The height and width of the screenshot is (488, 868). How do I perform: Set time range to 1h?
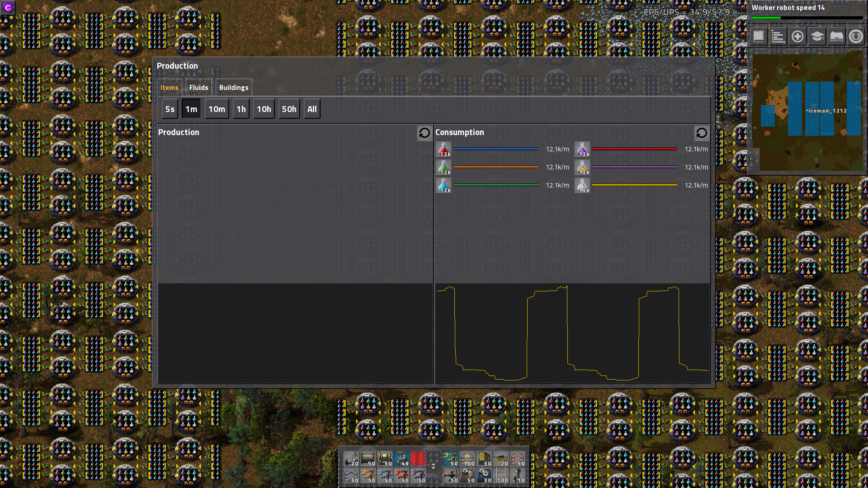(x=241, y=109)
